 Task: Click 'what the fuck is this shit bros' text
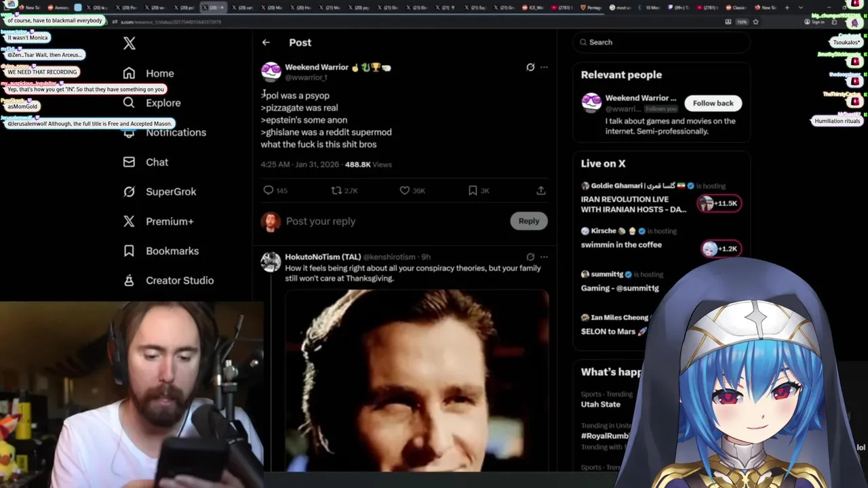[319, 144]
